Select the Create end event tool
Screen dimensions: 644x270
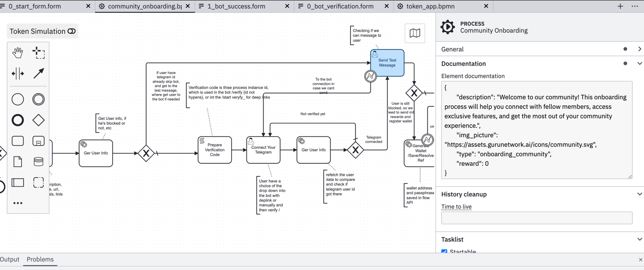18,120
